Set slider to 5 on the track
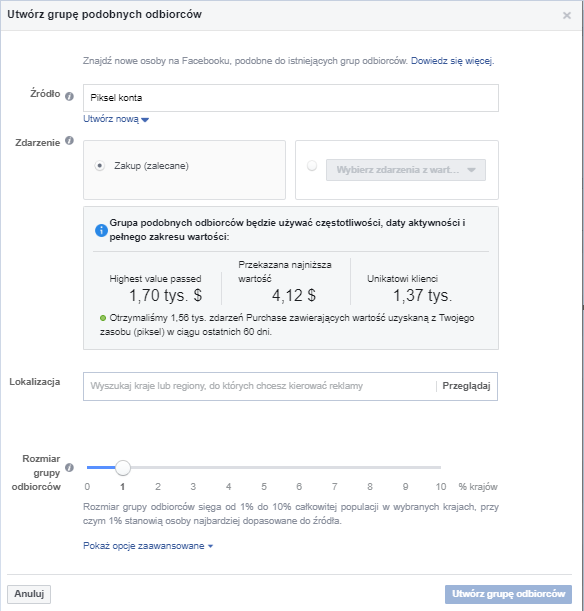 click(x=264, y=467)
